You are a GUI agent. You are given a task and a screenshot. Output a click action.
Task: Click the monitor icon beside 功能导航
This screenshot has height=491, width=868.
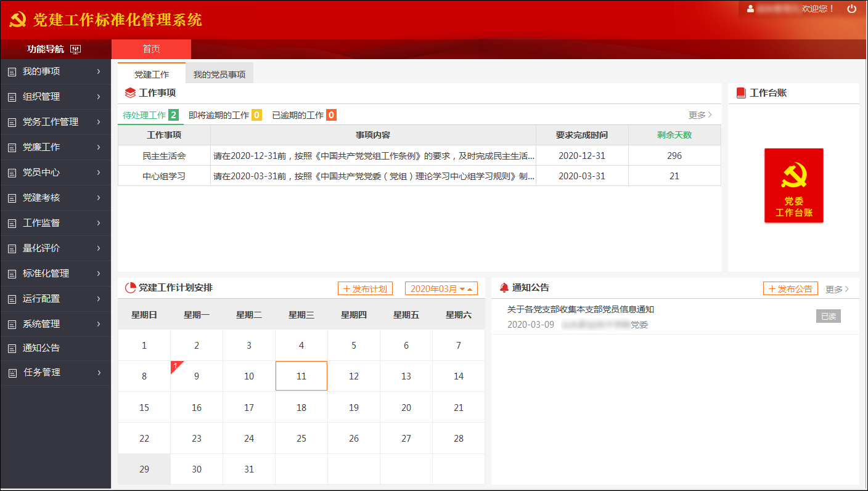click(76, 49)
